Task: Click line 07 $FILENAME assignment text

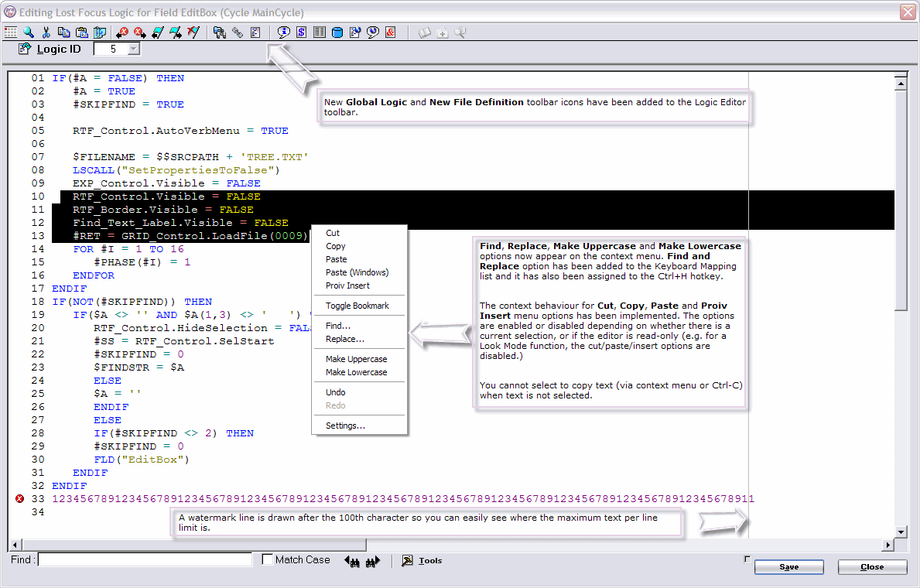Action: click(190, 157)
